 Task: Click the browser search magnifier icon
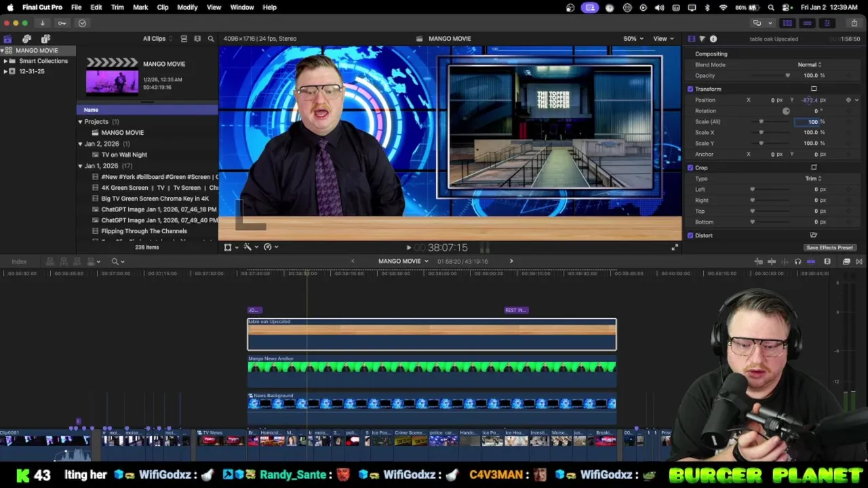[x=211, y=39]
